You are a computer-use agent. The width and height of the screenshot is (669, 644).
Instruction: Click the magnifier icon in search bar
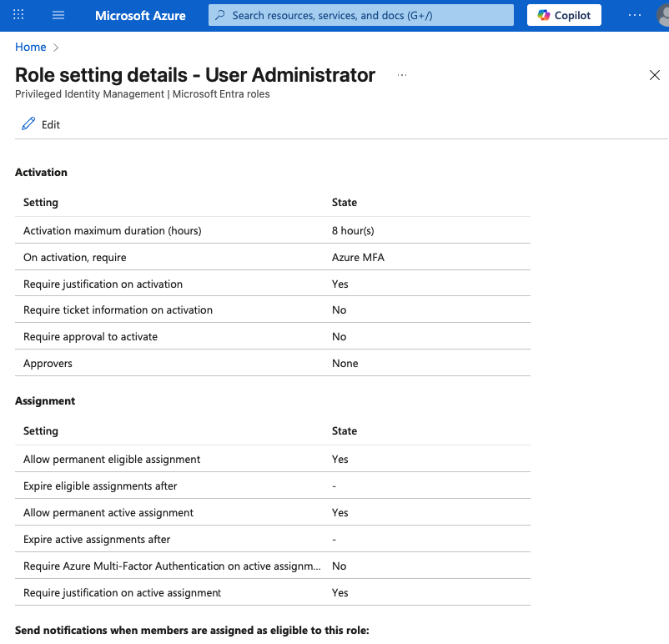[x=220, y=15]
